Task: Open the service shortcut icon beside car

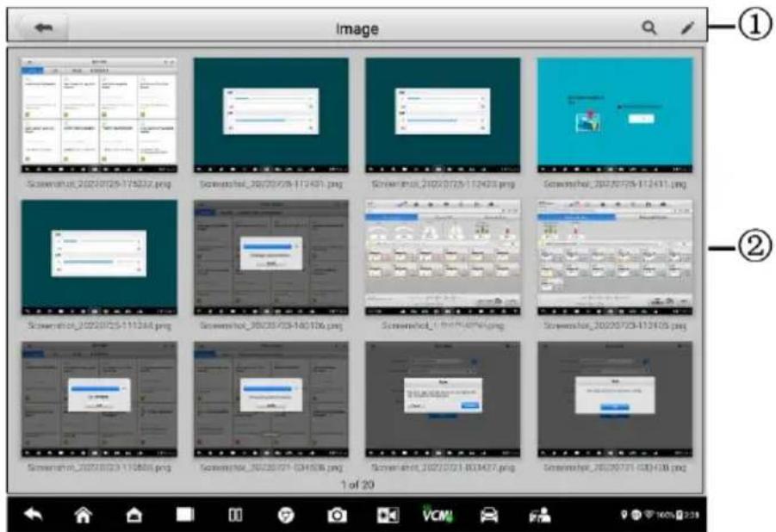Action: pos(540,515)
